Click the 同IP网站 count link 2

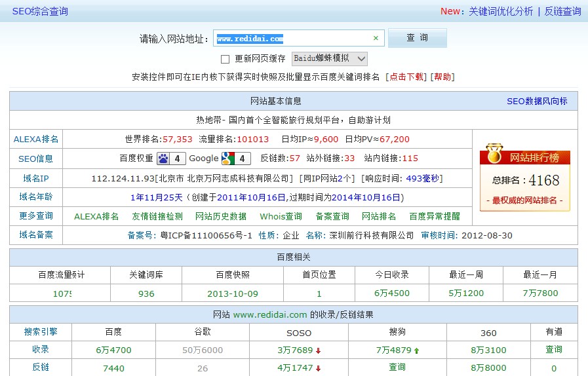340,178
